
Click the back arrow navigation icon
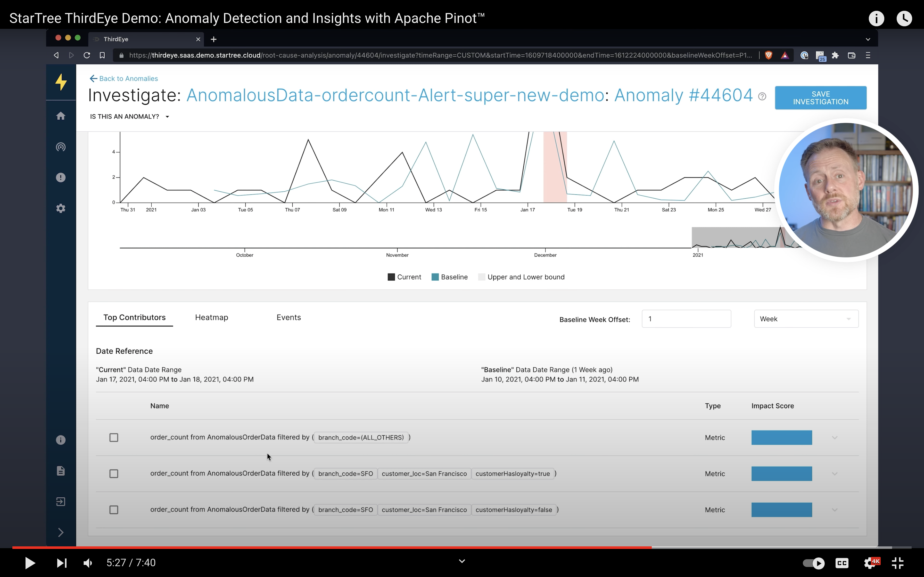click(x=56, y=55)
